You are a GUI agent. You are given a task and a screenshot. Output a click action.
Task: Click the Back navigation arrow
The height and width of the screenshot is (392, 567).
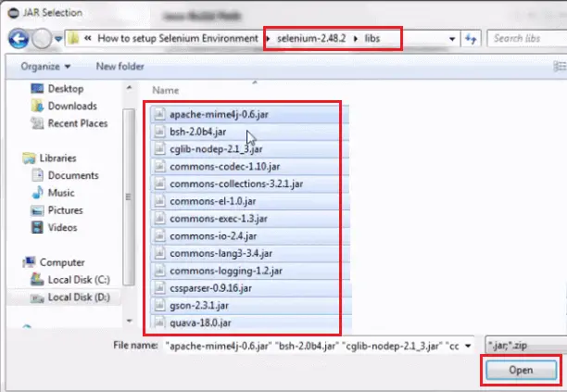19,38
